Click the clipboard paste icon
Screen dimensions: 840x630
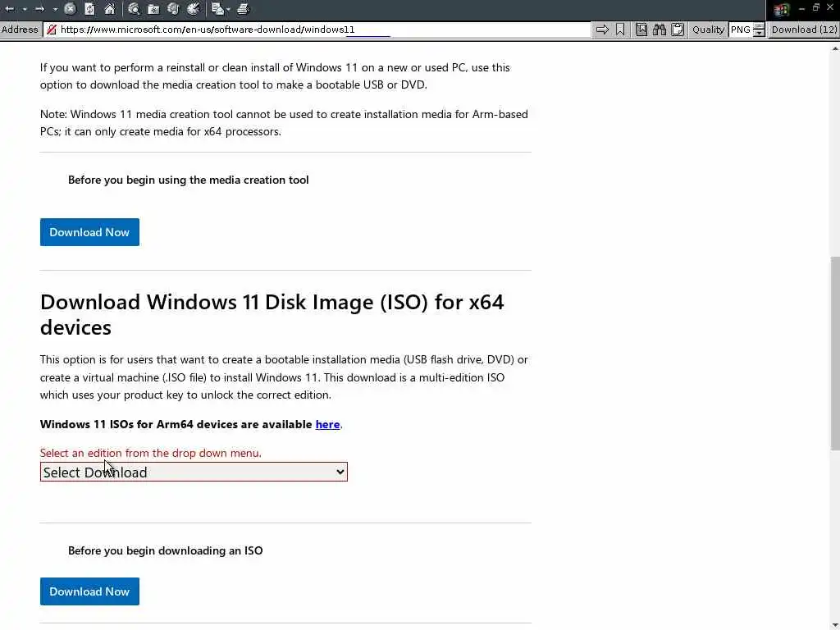(x=678, y=30)
